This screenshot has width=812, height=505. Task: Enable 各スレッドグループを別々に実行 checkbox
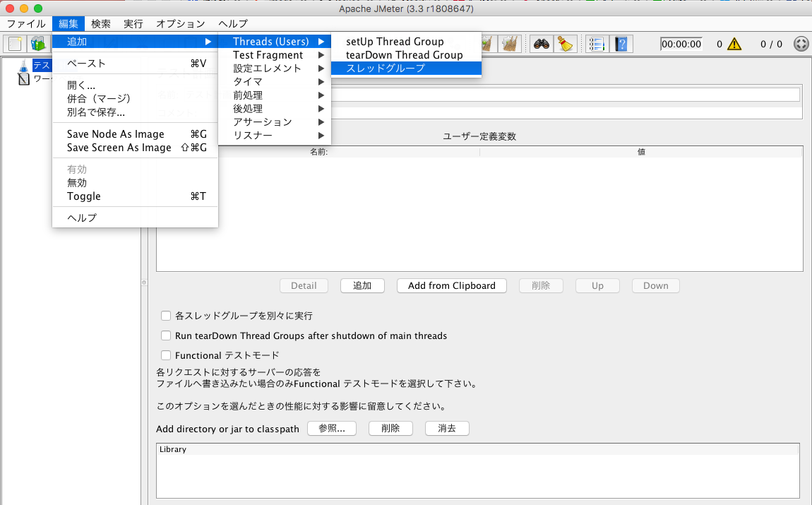(x=167, y=316)
